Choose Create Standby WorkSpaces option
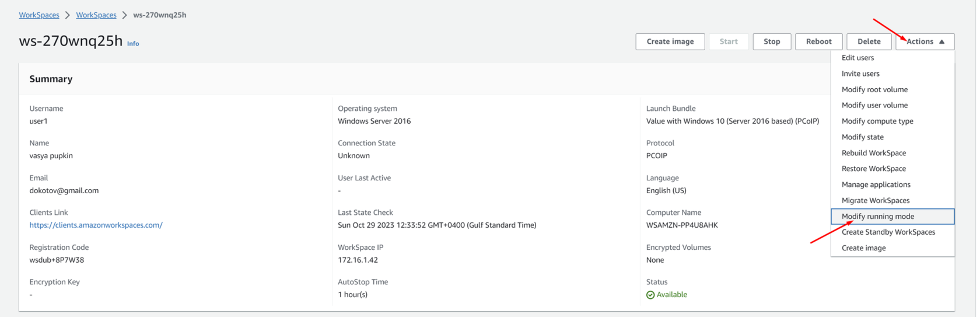Screen dimensions: 980x317 click(x=892, y=232)
